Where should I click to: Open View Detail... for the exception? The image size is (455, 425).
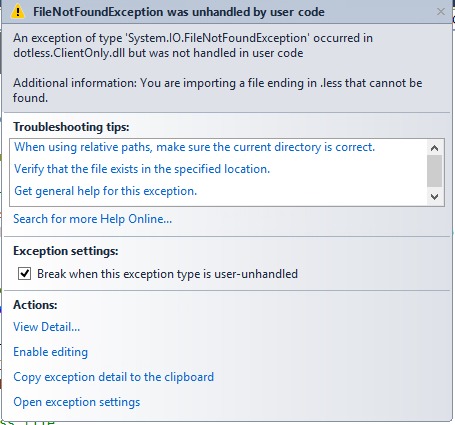(47, 327)
